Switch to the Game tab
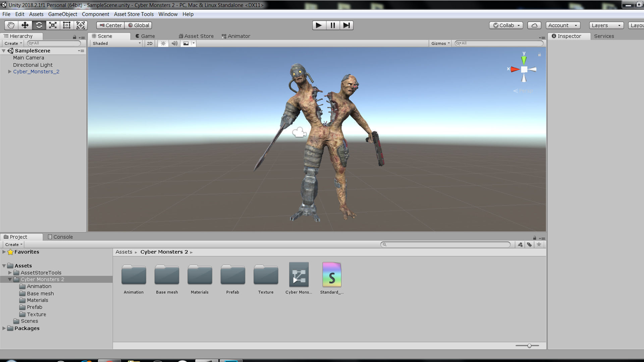Image resolution: width=644 pixels, height=362 pixels. (x=145, y=36)
